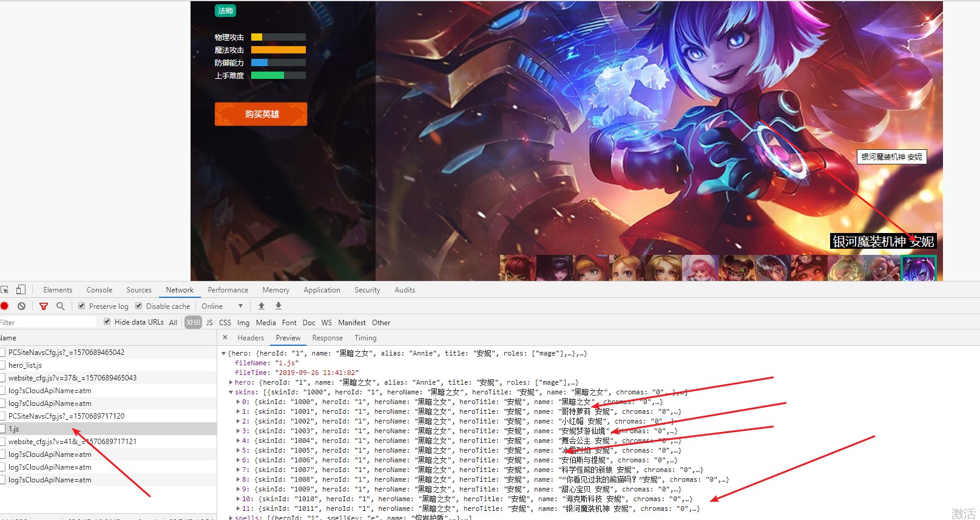This screenshot has height=520, width=980.
Task: Expand skin entry 7 with skinId 1007
Action: [x=238, y=470]
